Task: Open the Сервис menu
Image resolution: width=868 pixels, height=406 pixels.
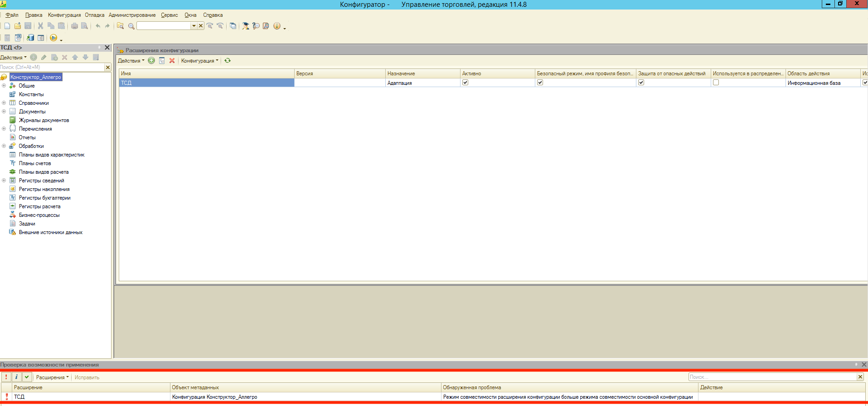Action: coord(170,15)
